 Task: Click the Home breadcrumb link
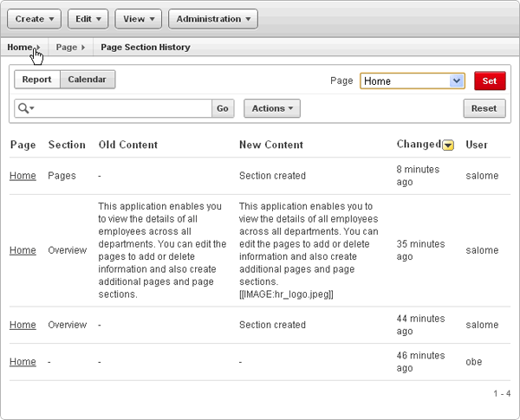(19, 47)
